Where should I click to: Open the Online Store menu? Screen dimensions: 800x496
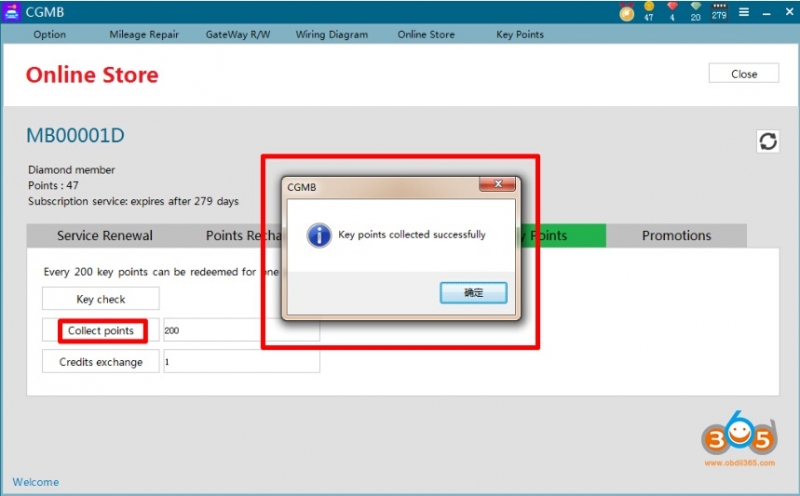426,34
